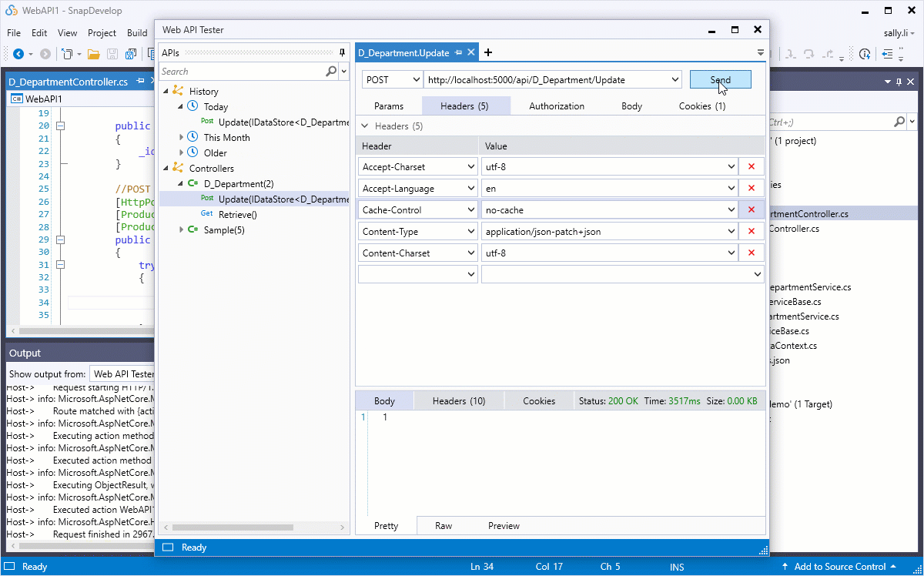Switch to response Body tab

click(x=384, y=400)
